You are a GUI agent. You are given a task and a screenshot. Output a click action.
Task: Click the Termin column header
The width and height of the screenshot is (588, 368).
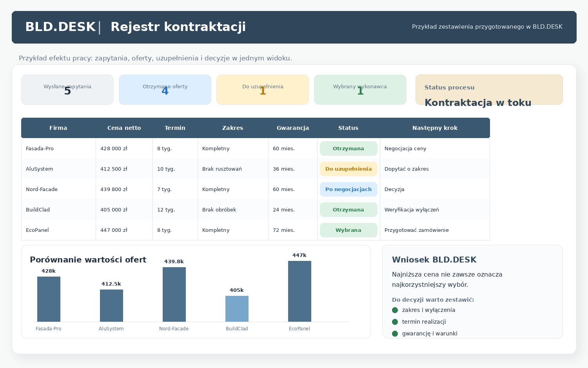175,128
